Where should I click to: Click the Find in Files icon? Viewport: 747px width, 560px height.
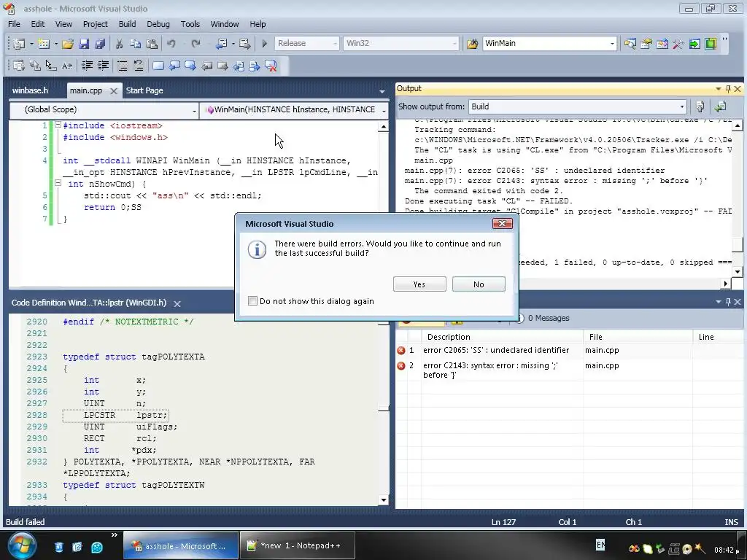click(472, 44)
